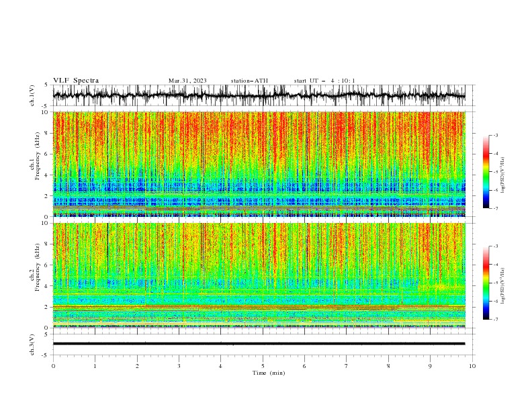Image resolution: width=532 pixels, height=411 pixels.
Task: Click the upper color bar's log(PSD) label
Action: (x=503, y=175)
